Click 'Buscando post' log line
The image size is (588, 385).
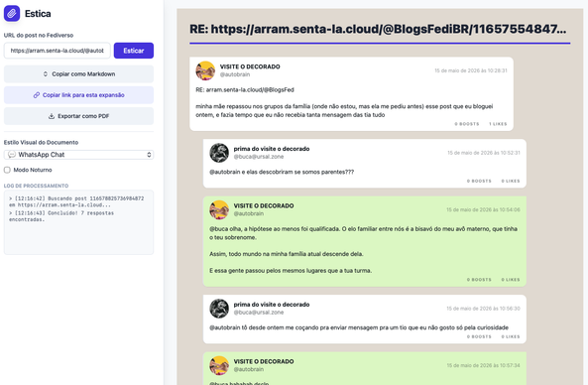pyautogui.click(x=76, y=201)
